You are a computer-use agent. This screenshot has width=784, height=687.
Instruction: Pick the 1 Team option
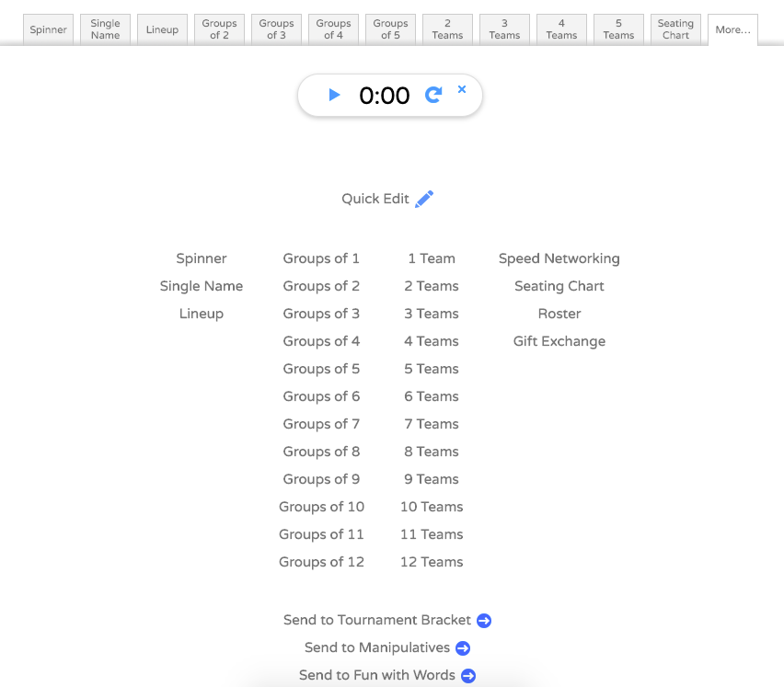pyautogui.click(x=432, y=258)
